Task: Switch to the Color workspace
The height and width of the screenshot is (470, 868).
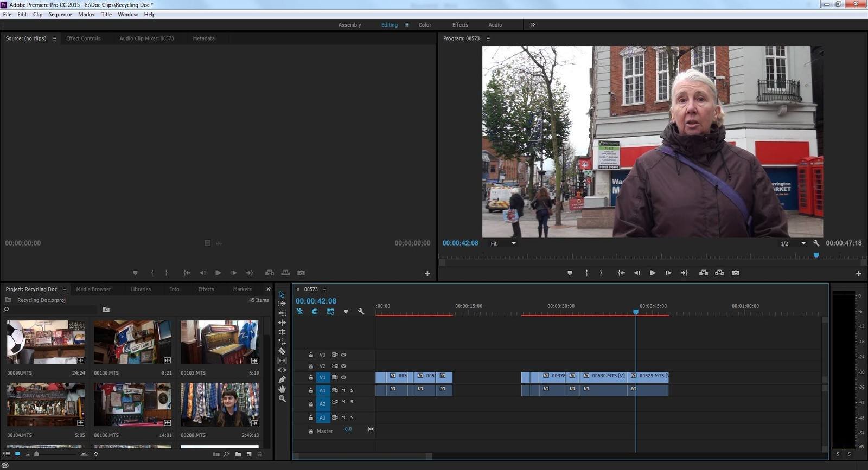Action: [x=425, y=25]
